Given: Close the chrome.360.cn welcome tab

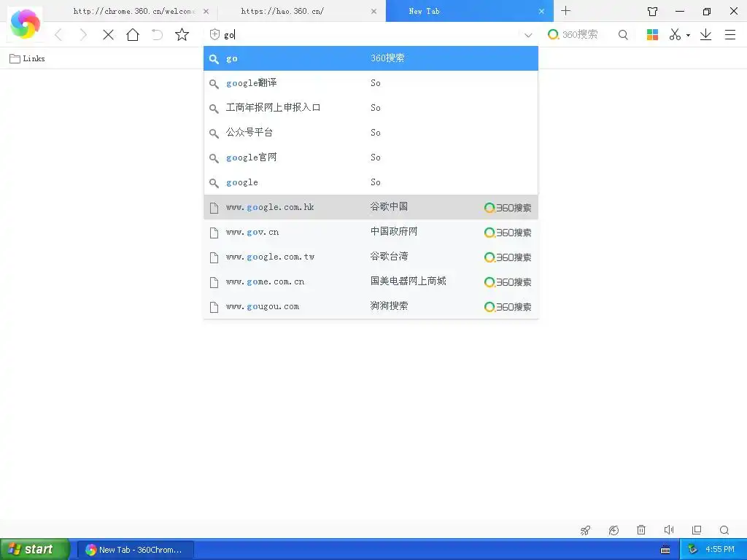Looking at the screenshot, I should (206, 12).
